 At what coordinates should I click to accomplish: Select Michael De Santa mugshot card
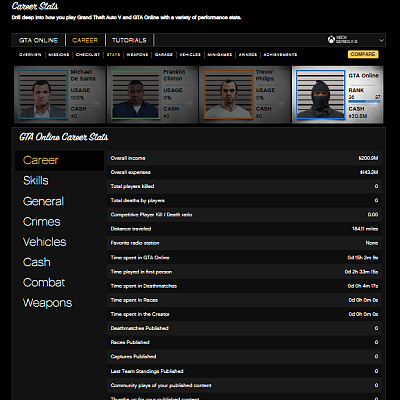tap(60, 95)
